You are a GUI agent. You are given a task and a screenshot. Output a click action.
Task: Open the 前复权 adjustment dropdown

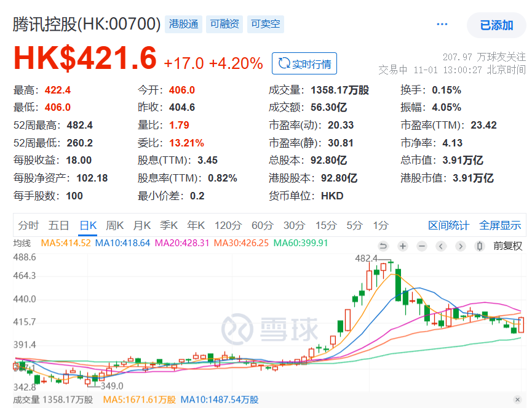click(x=507, y=246)
